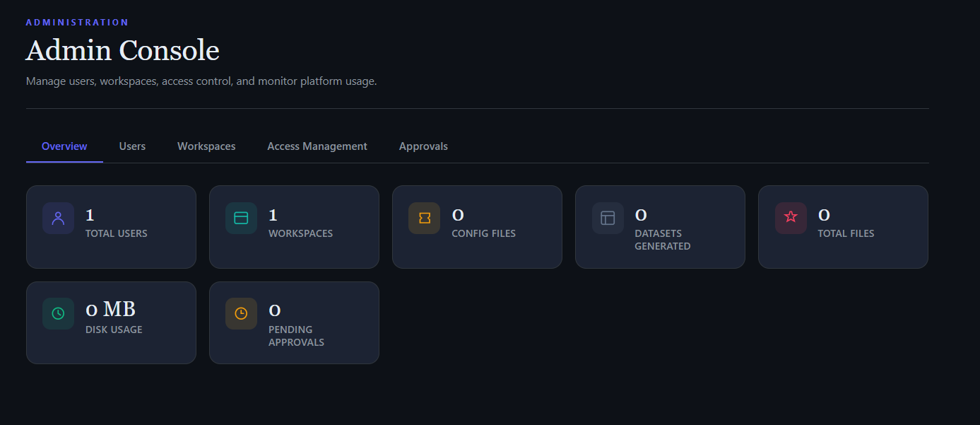Image resolution: width=980 pixels, height=425 pixels.
Task: Click the "WORKSPACES" card label
Action: [x=300, y=233]
